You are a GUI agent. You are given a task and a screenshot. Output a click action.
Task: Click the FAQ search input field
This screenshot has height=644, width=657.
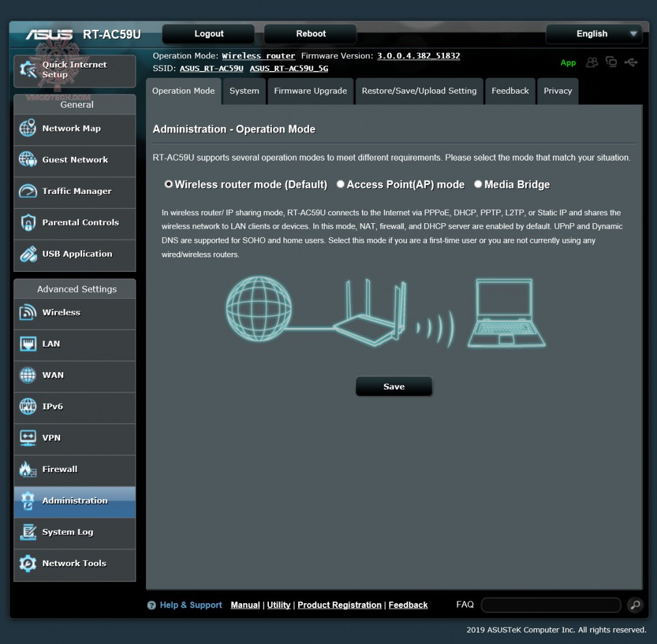click(x=551, y=605)
